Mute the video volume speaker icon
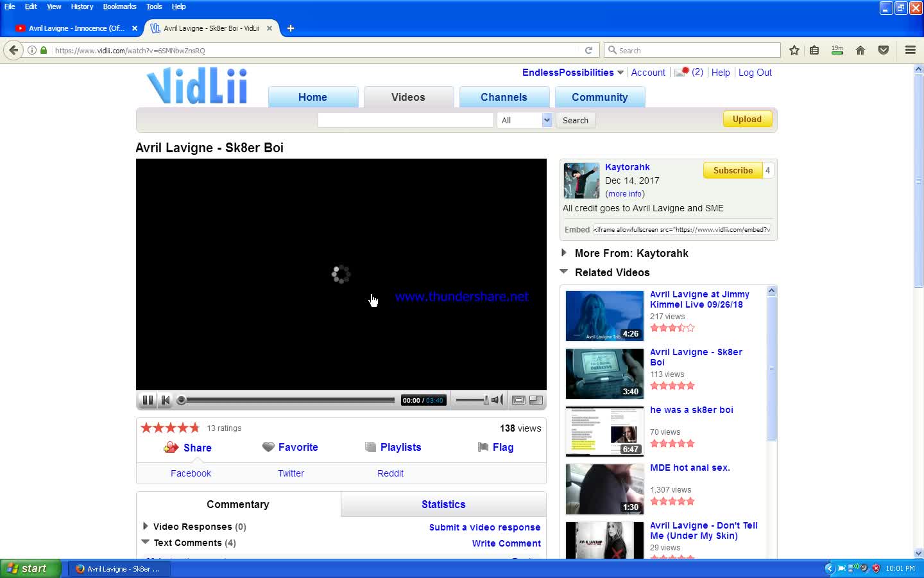924x578 pixels. pos(497,400)
